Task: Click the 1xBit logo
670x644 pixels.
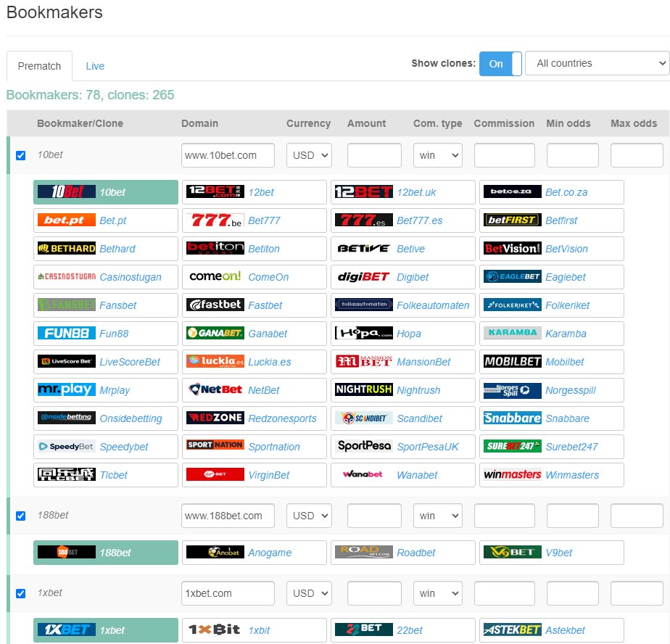Action: 215,629
